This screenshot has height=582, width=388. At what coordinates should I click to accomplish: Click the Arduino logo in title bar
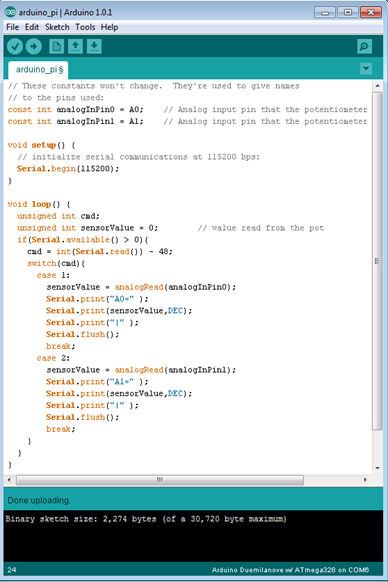10,12
